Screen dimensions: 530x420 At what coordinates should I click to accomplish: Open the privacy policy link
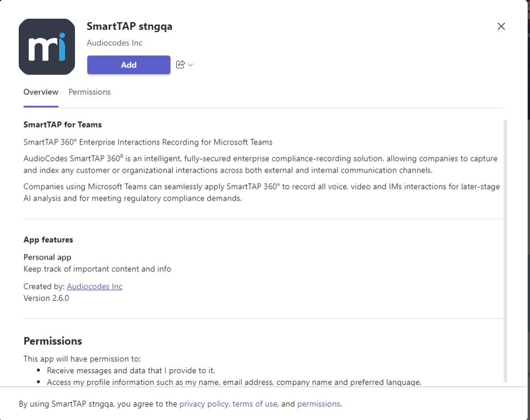pos(204,404)
